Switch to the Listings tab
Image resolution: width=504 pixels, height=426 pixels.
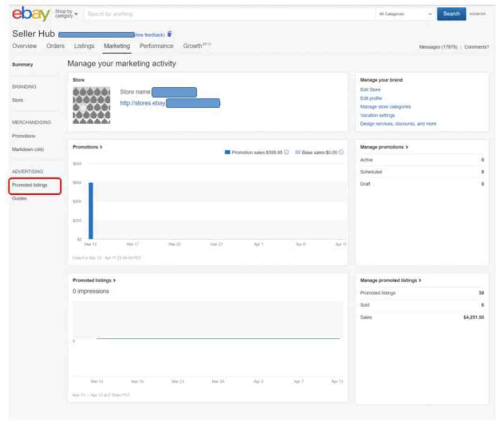tap(84, 46)
